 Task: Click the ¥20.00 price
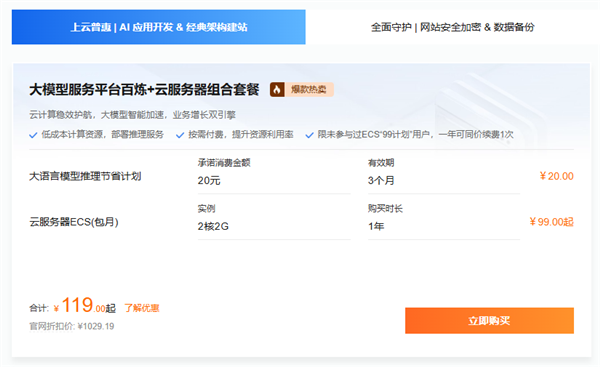[556, 176]
